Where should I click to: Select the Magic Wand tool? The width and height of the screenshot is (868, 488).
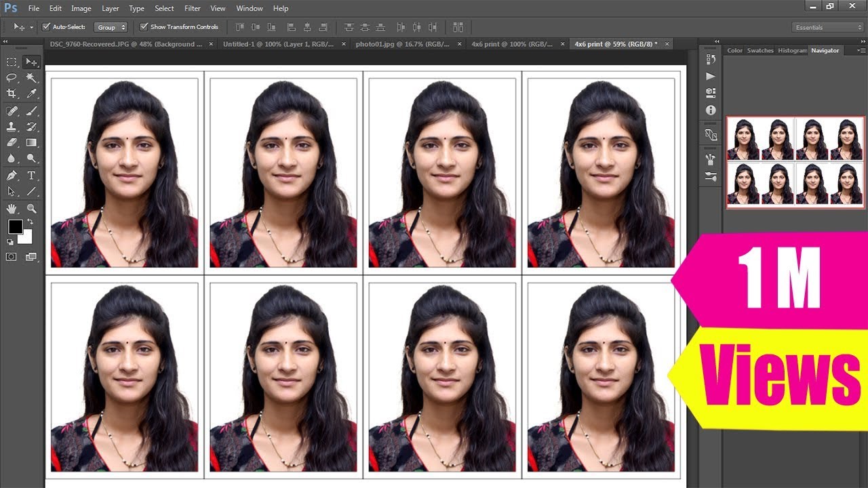[31, 78]
